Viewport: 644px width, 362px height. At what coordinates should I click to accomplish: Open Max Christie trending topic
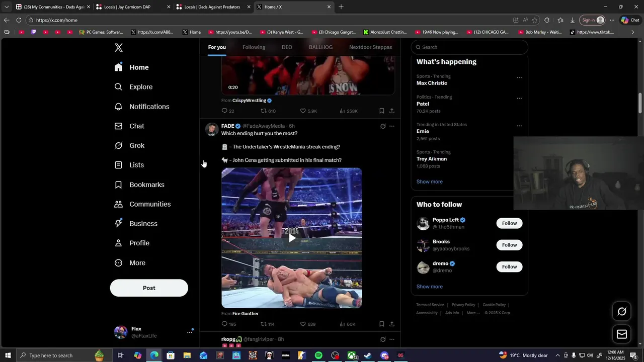click(432, 83)
